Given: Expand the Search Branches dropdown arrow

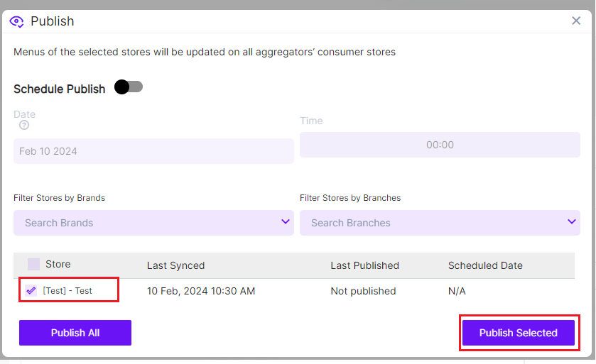Looking at the screenshot, I should (x=572, y=222).
